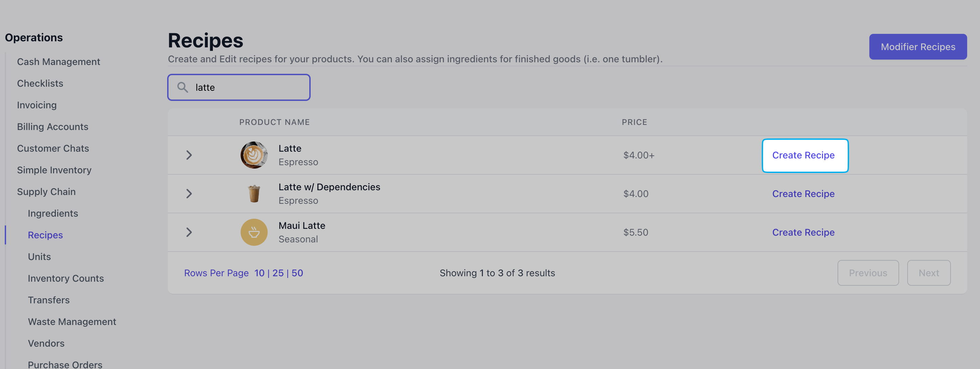The width and height of the screenshot is (980, 369).
Task: Create Recipe for Latte
Action: (x=805, y=155)
